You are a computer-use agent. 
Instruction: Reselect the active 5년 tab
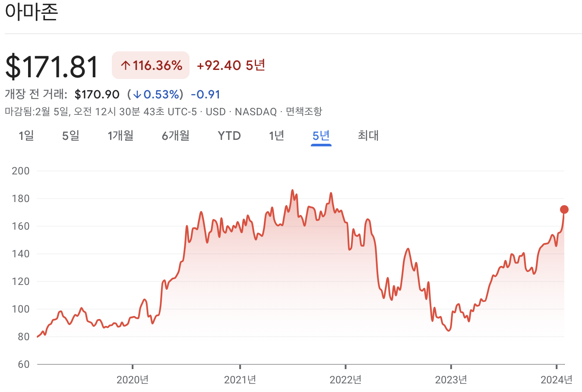point(321,136)
